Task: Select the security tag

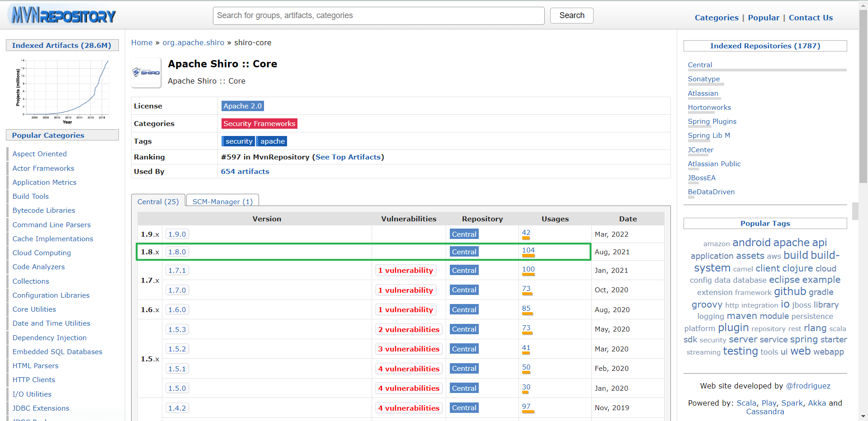Action: click(239, 141)
